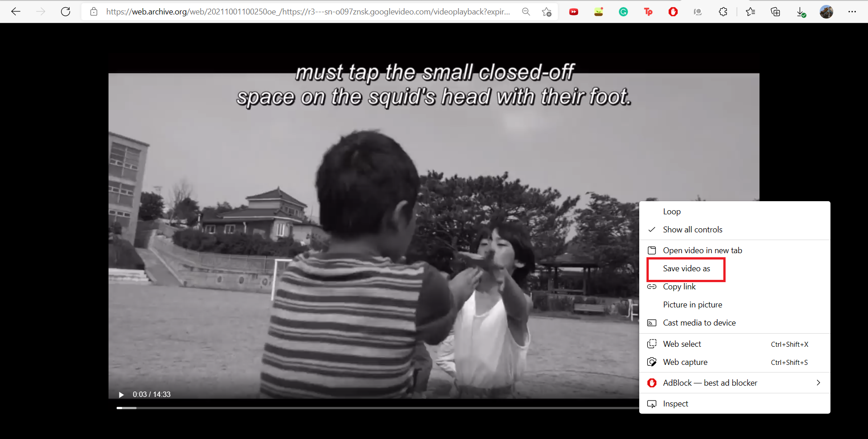Select Open video in new tab
This screenshot has height=439, width=868.
(x=735, y=250)
